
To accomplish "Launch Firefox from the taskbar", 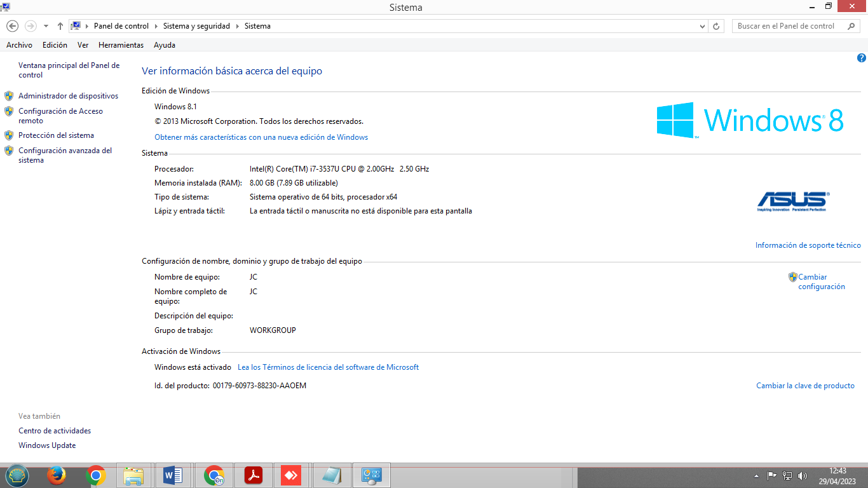I will [56, 475].
